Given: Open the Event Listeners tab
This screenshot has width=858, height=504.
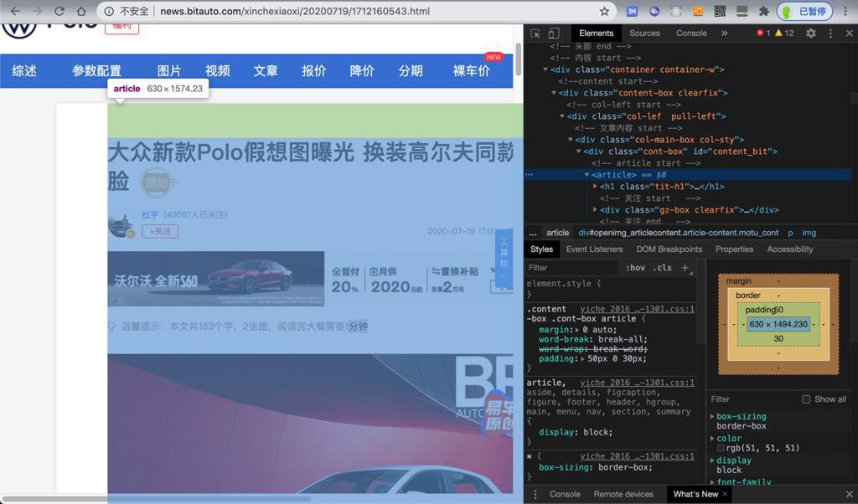Looking at the screenshot, I should (594, 249).
